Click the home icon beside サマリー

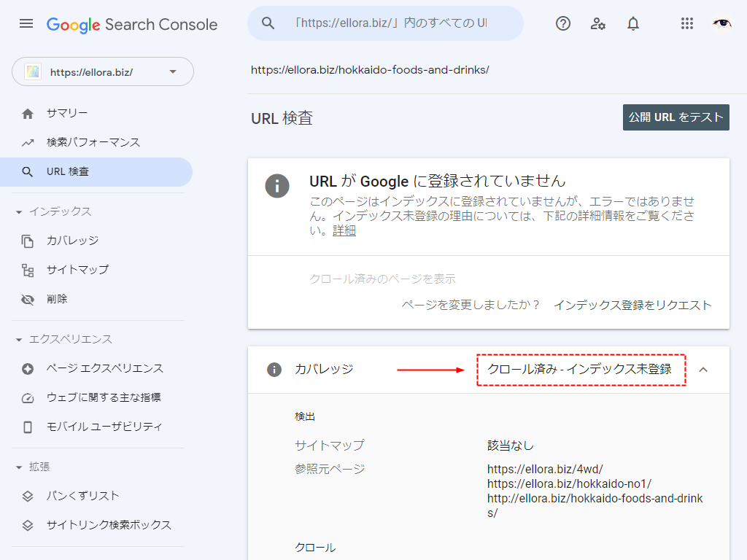point(28,114)
